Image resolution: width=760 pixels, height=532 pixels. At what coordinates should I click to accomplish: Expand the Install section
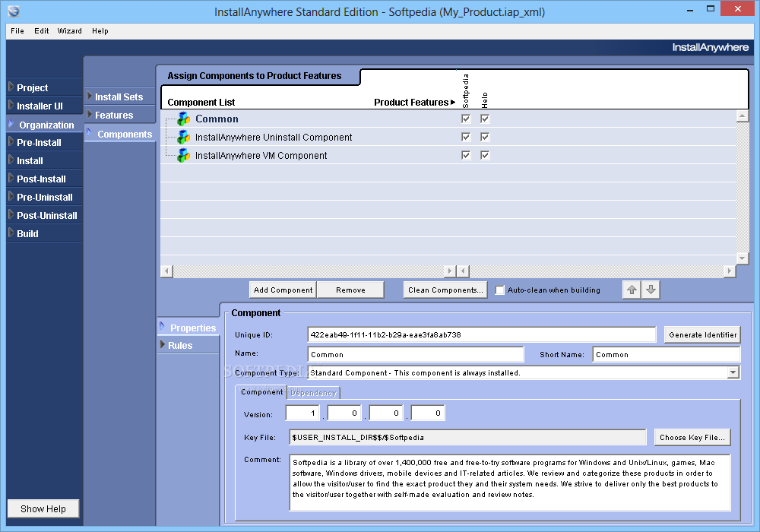click(x=44, y=161)
